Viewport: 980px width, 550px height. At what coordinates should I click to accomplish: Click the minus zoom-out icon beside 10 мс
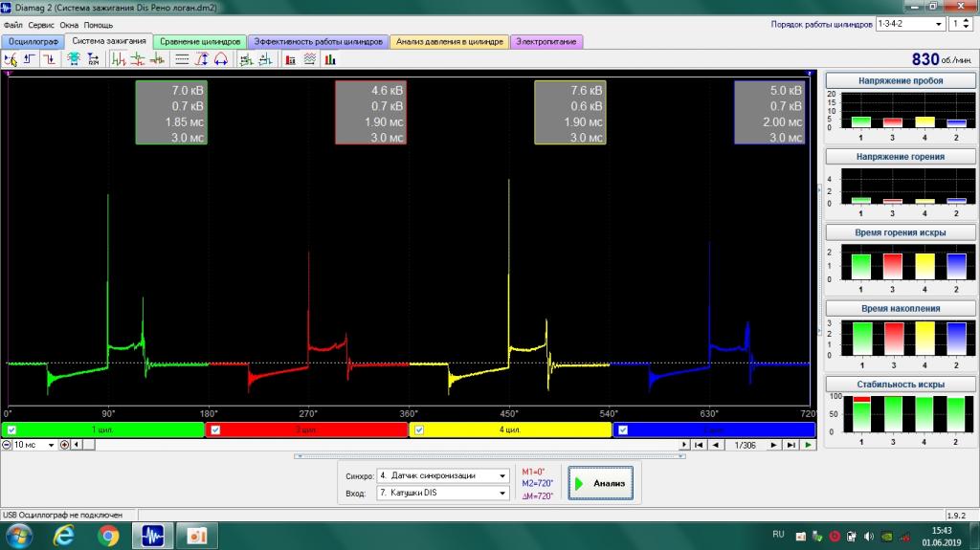(7, 445)
